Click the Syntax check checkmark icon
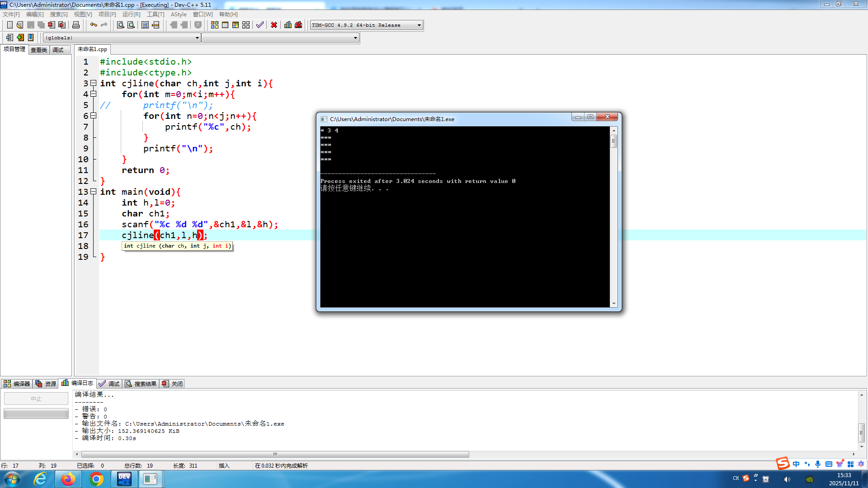 [259, 25]
